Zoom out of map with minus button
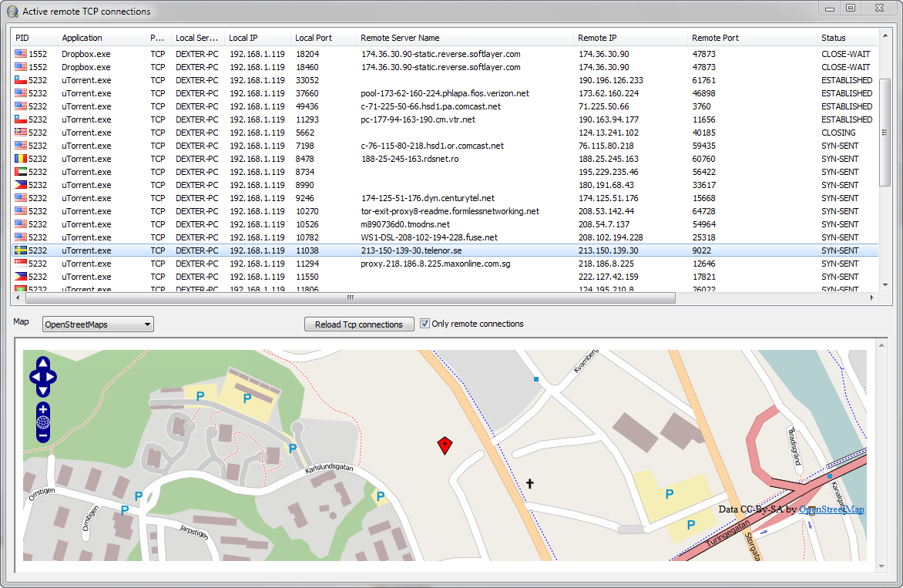 [43, 435]
